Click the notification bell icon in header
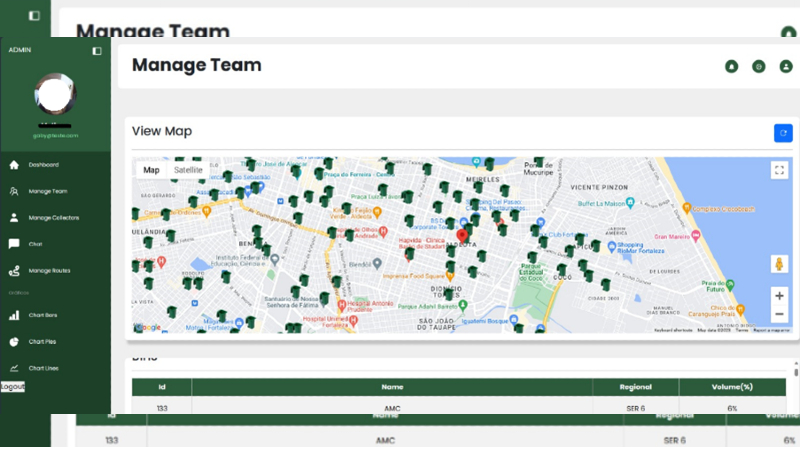 coord(731,66)
